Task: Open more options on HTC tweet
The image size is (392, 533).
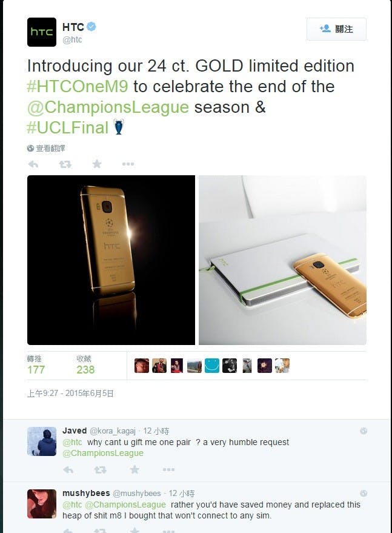Action: (128, 164)
